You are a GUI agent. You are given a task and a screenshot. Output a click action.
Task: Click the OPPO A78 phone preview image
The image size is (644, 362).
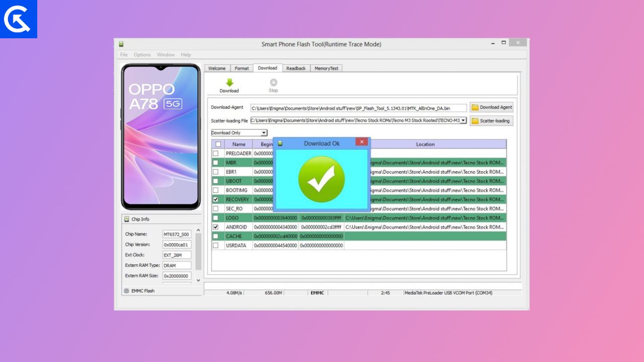161,137
